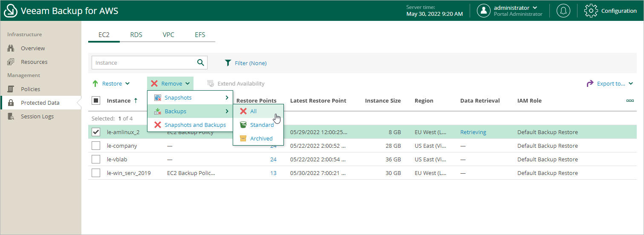Click the column chooser dots icon
Image resolution: width=644 pixels, height=235 pixels.
[x=630, y=101]
